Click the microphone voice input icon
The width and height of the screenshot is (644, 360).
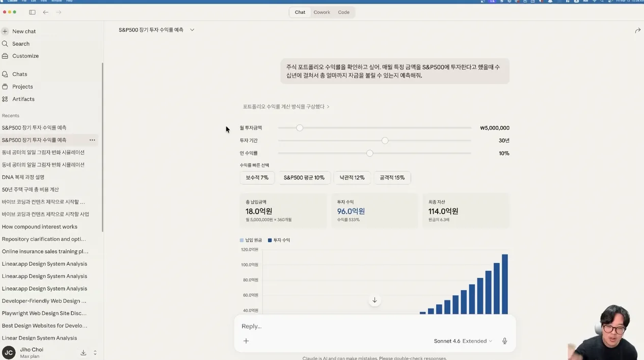[x=504, y=341]
